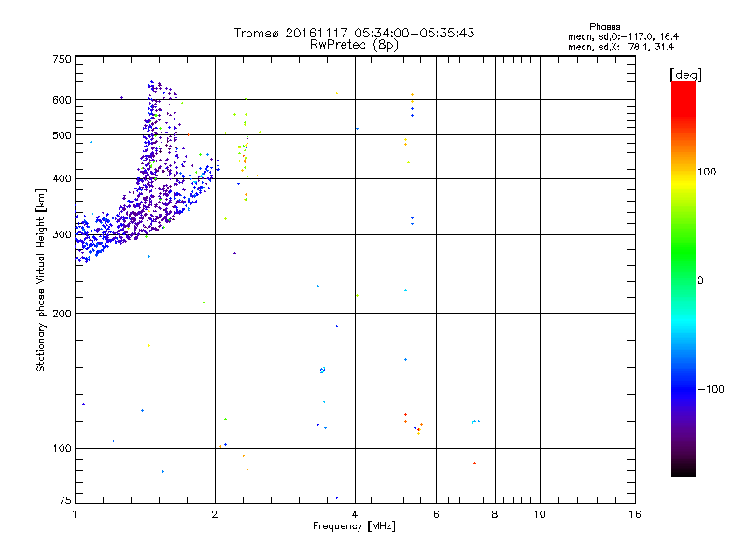Click the colorbar '-100' degree label
Image resolution: width=747 pixels, height=560 pixels.
click(x=712, y=389)
